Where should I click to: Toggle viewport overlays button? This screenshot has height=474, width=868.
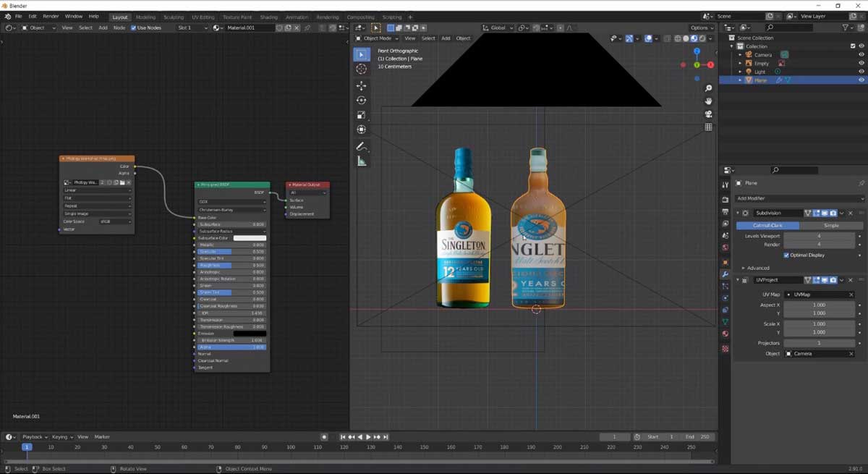[648, 38]
